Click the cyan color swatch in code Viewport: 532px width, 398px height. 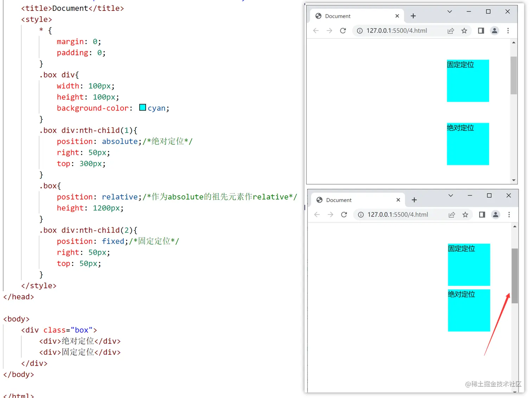142,107
